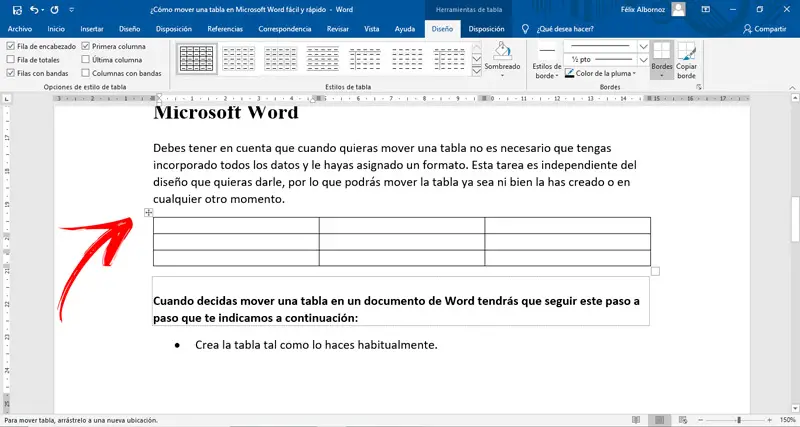The image size is (800, 427).
Task: Open Ribbon Display Options in title bar
Action: (706, 10)
